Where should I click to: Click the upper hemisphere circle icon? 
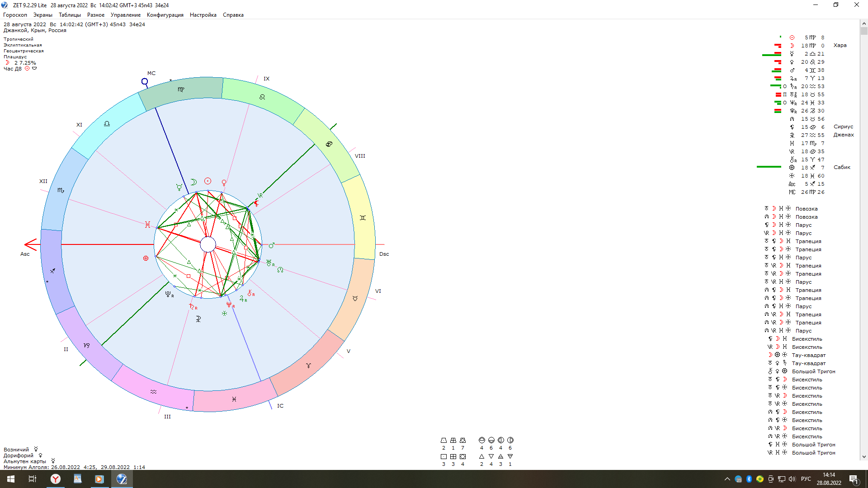tap(481, 440)
